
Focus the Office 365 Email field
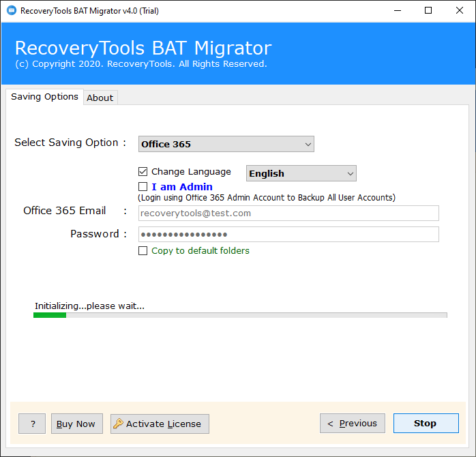pyautogui.click(x=288, y=213)
